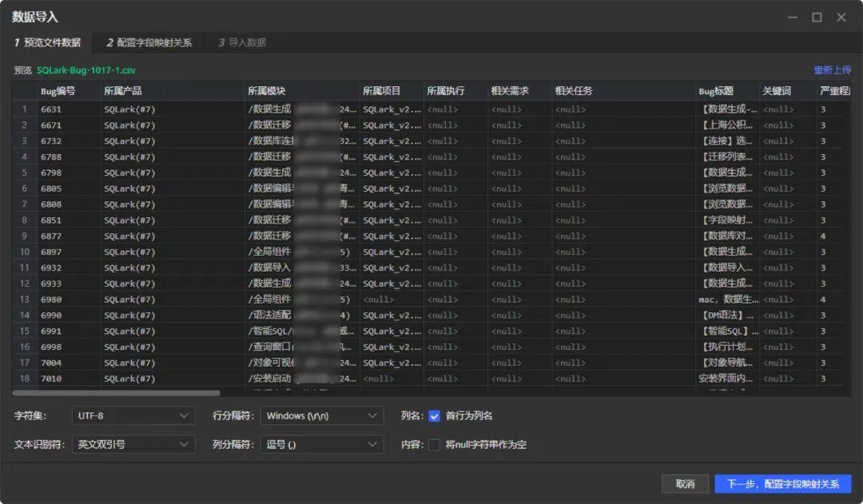Open the 行分隔符 Windows dropdown
Image resolution: width=863 pixels, height=504 pixels.
(x=321, y=416)
